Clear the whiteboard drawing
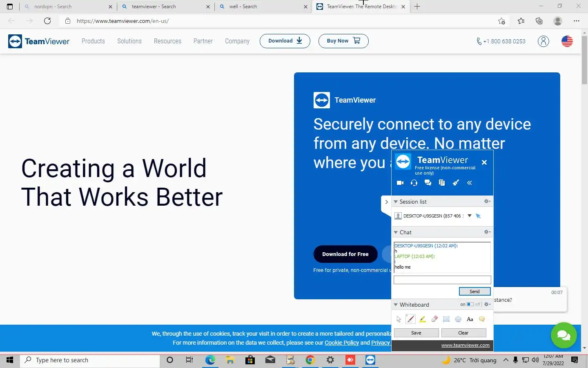 pyautogui.click(x=463, y=333)
